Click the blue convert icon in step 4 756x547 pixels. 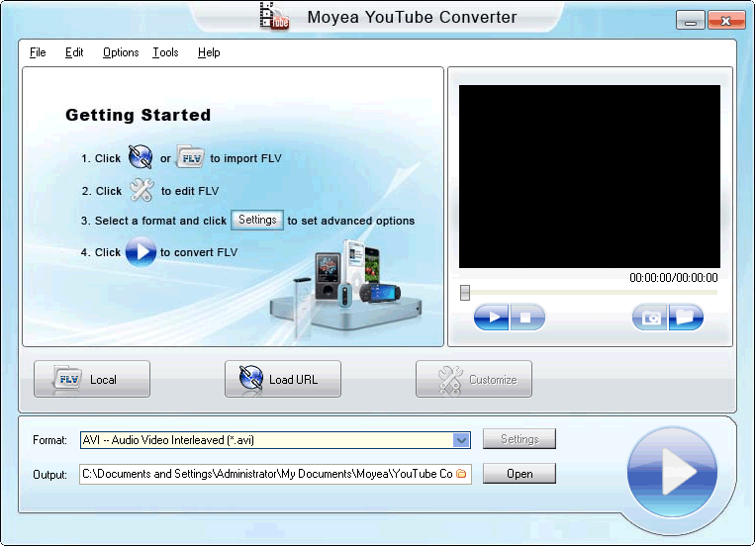click(141, 251)
